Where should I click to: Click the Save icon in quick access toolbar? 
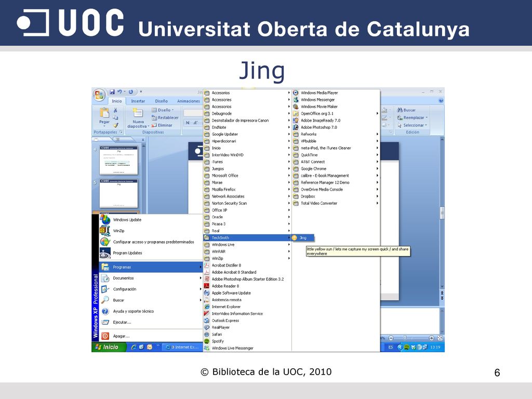pyautogui.click(x=112, y=91)
